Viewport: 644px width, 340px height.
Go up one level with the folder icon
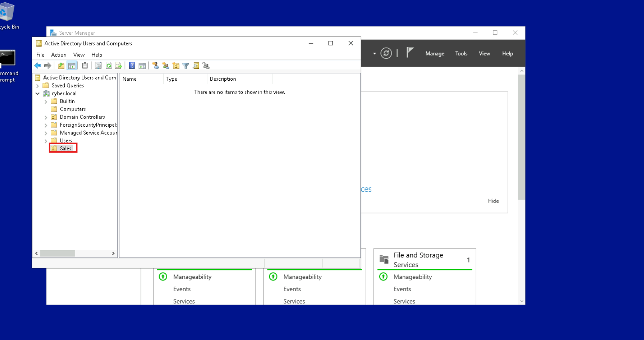(61, 66)
